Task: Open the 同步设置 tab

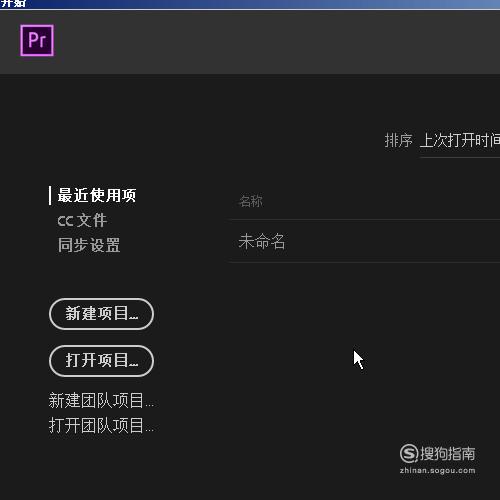Action: click(89, 245)
